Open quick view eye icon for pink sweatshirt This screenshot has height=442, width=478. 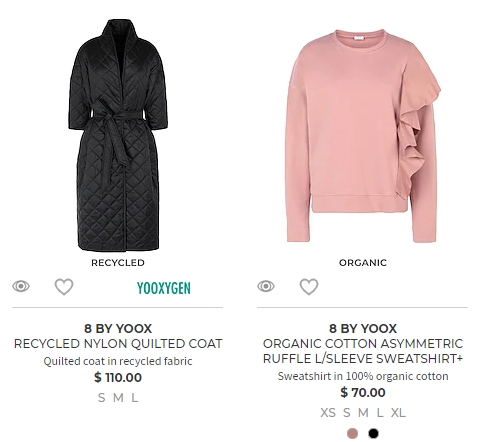tap(266, 286)
